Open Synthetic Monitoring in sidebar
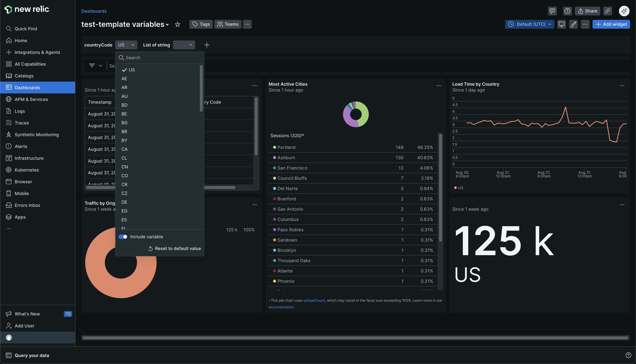The width and height of the screenshot is (636, 364). point(36,135)
